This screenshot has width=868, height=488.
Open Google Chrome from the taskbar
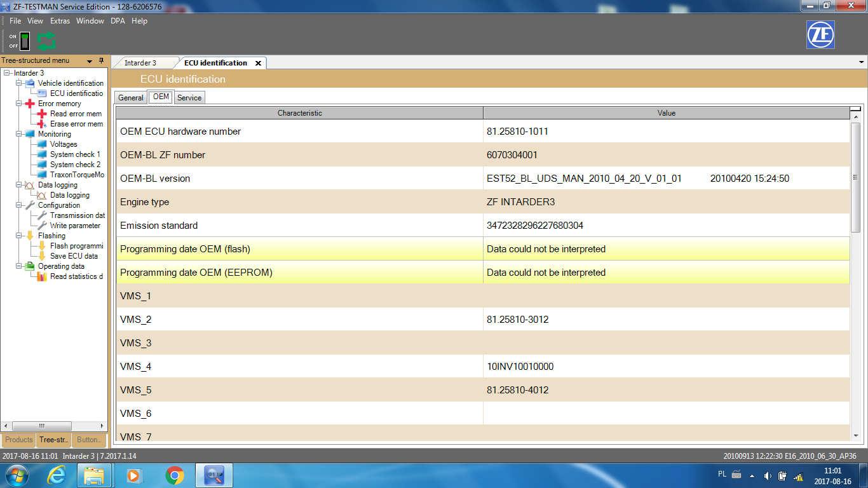(x=174, y=475)
